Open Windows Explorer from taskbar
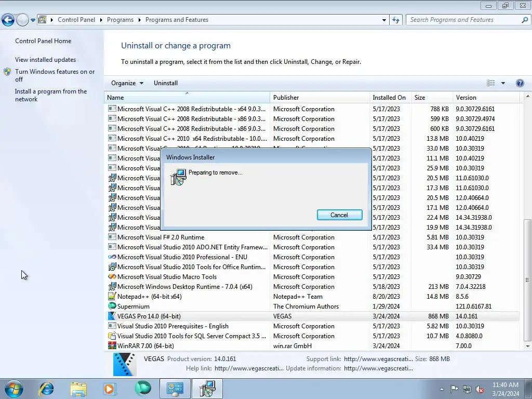The width and height of the screenshot is (532, 399). coord(78,389)
